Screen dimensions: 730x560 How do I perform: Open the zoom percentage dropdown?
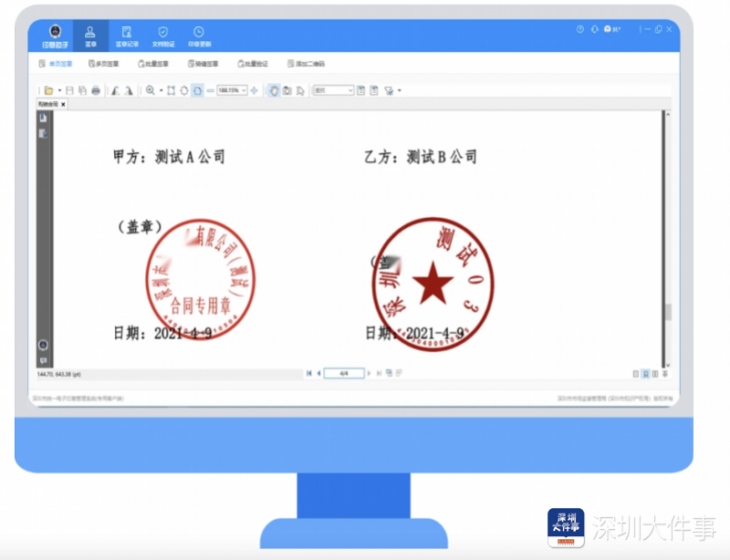click(x=244, y=90)
